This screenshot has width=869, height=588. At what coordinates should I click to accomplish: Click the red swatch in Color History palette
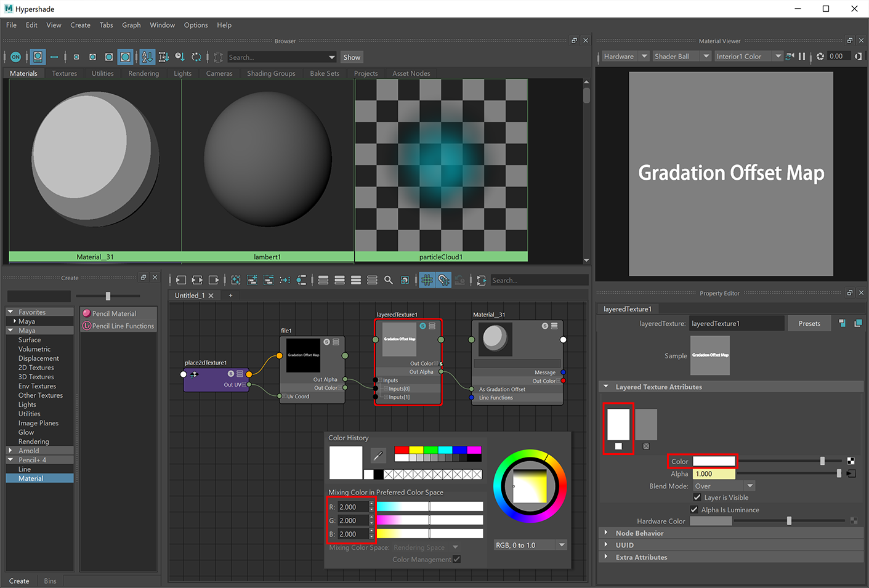(x=402, y=450)
